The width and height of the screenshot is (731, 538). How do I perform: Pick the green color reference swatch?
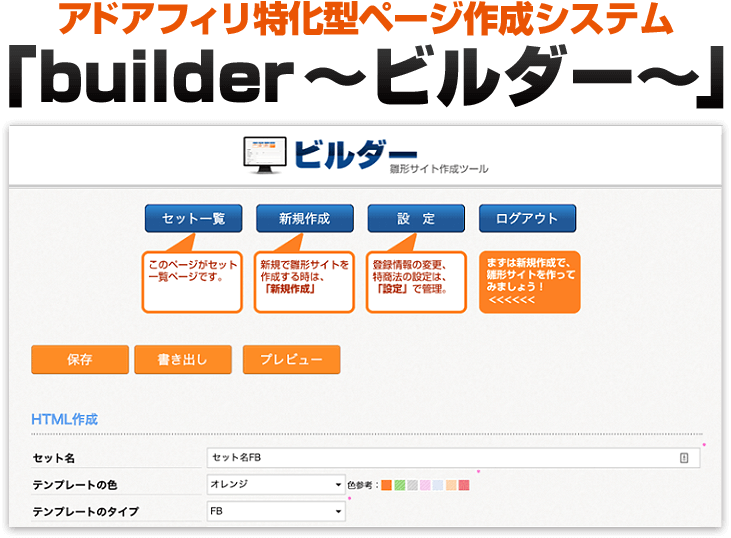[x=400, y=486]
